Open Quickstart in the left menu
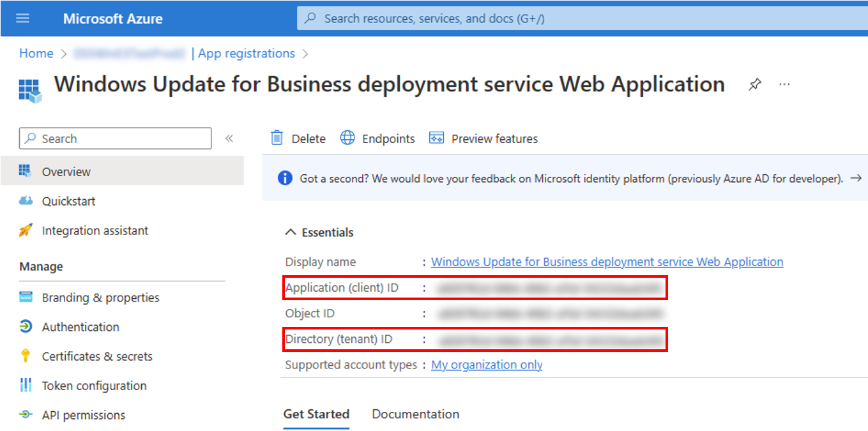This screenshot has height=431, width=868. coord(68,201)
